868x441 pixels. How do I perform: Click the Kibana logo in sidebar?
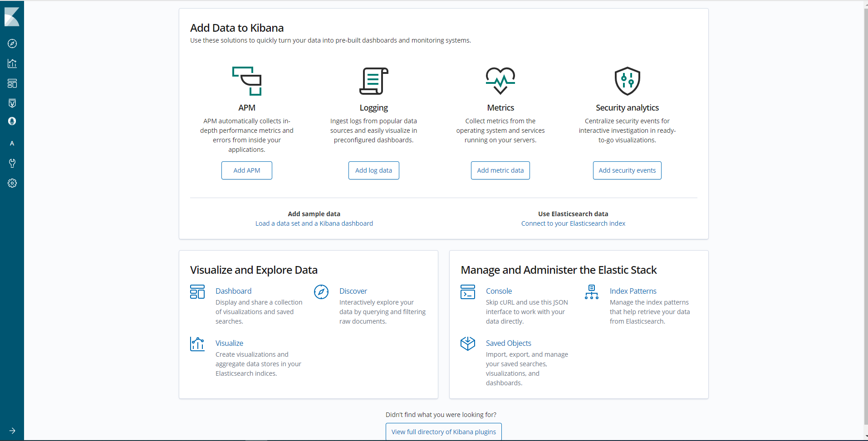coord(12,17)
